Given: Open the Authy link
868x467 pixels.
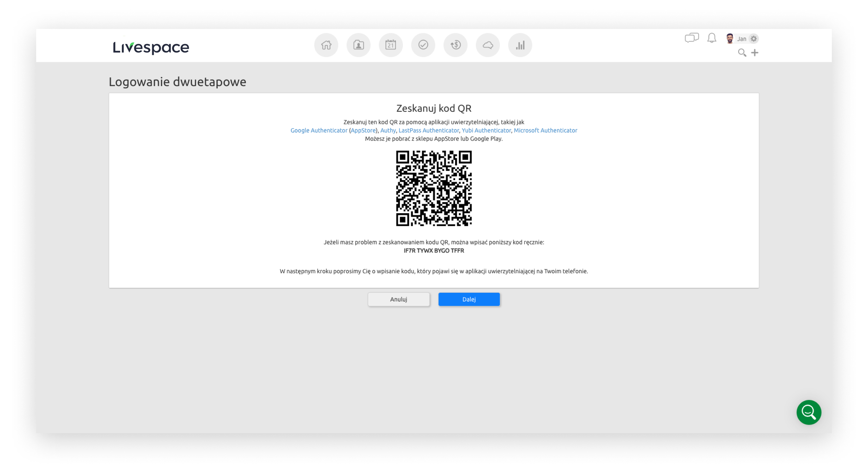Looking at the screenshot, I should (388, 130).
